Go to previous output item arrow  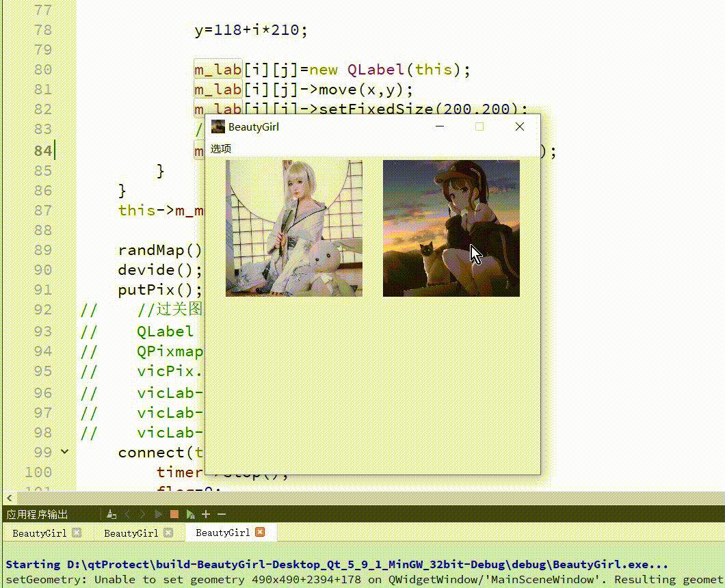127,514
